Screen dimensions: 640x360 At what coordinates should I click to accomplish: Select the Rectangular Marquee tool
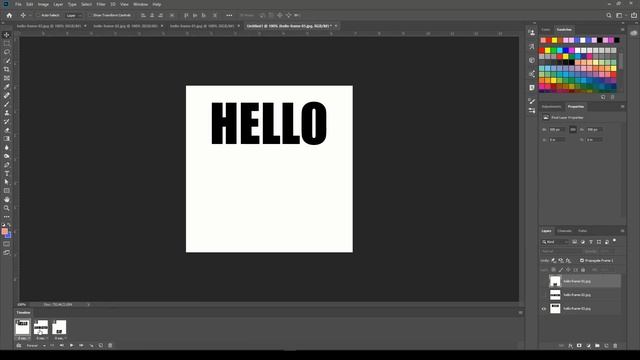pos(7,43)
